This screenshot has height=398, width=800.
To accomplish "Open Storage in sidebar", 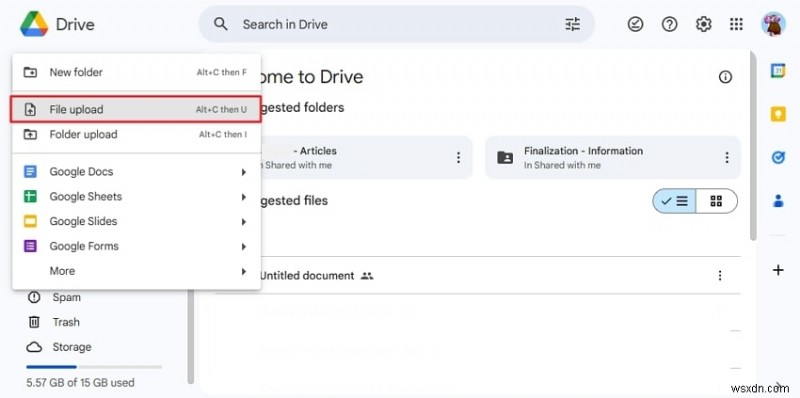I will [x=72, y=347].
